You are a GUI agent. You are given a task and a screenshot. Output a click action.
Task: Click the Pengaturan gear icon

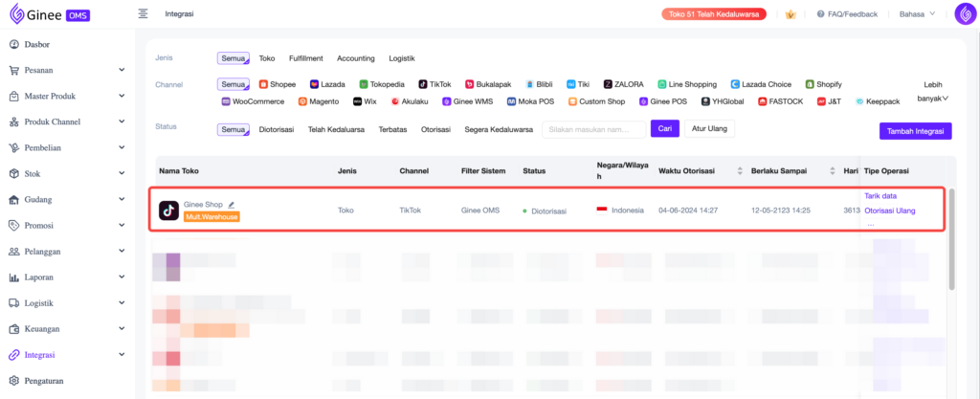[14, 380]
